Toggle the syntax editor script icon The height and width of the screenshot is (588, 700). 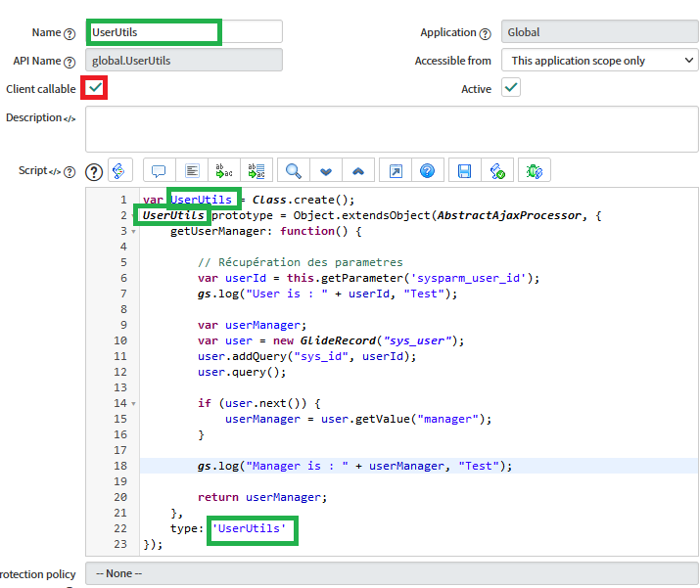tap(120, 170)
